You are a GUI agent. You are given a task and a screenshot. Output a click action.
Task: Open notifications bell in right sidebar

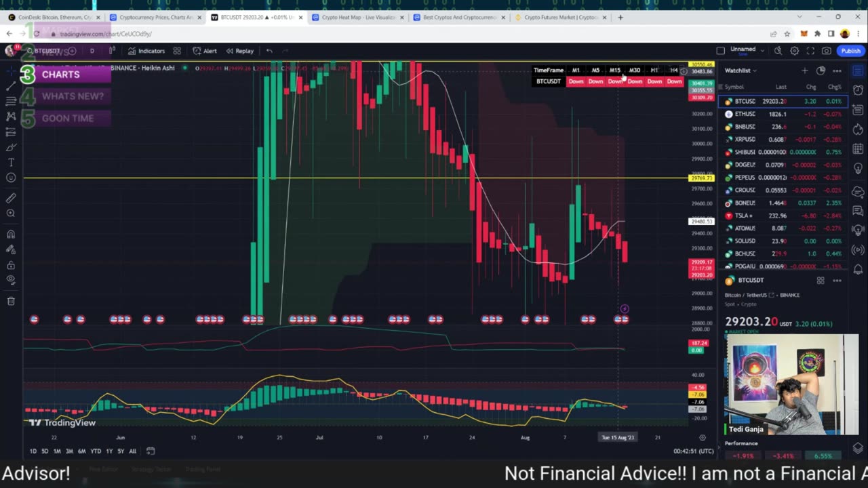[858, 270]
